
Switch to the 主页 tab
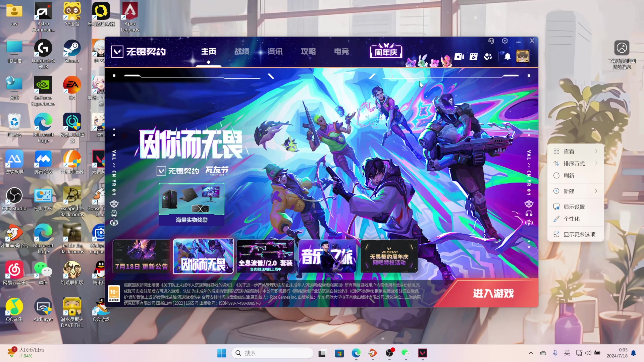click(208, 52)
